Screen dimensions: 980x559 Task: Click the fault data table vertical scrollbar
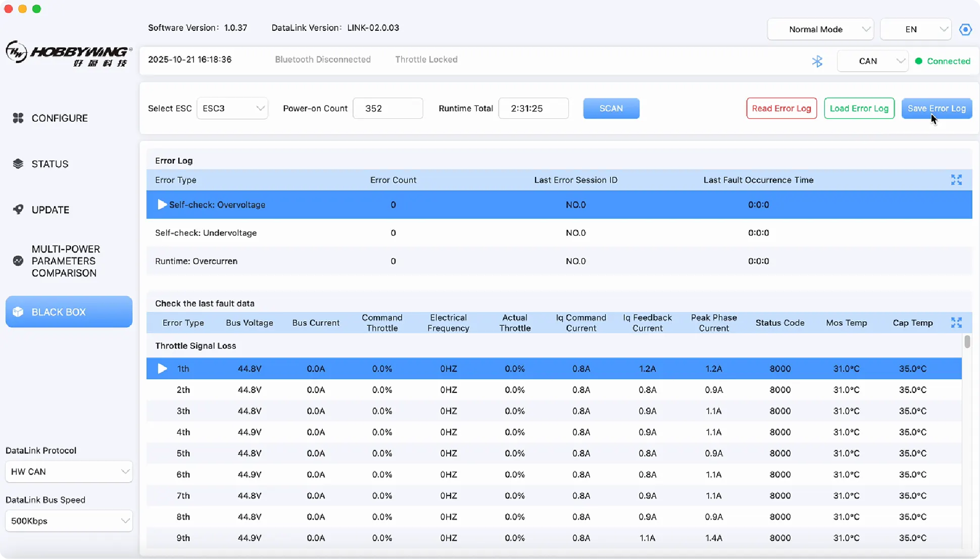pyautogui.click(x=967, y=342)
